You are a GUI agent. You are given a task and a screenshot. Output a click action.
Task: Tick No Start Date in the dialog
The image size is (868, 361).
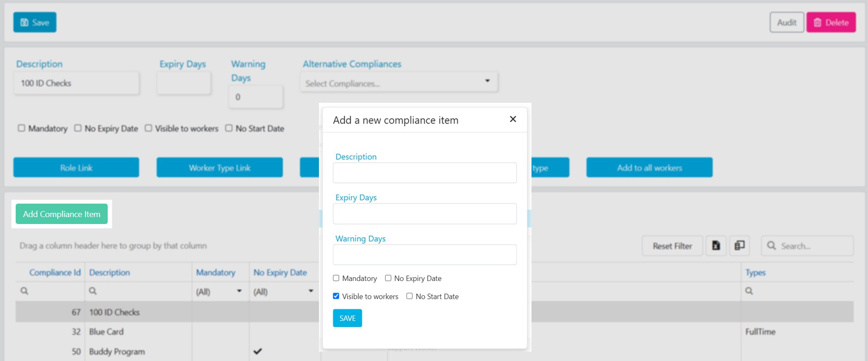pos(410,296)
